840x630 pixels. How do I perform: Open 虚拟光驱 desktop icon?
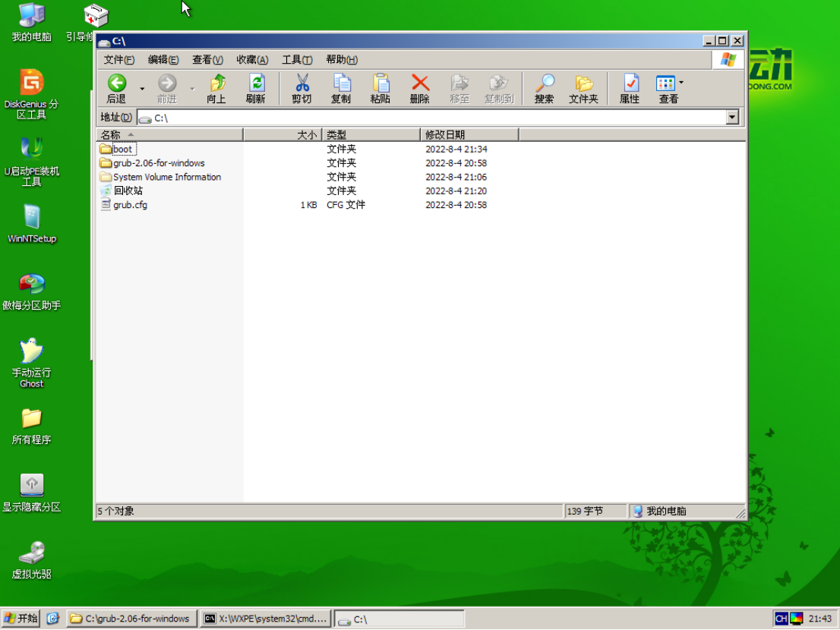pos(32,560)
